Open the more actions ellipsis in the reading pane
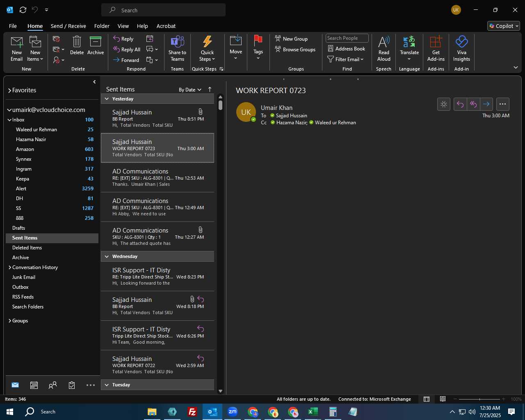The height and width of the screenshot is (420, 525). click(503, 104)
